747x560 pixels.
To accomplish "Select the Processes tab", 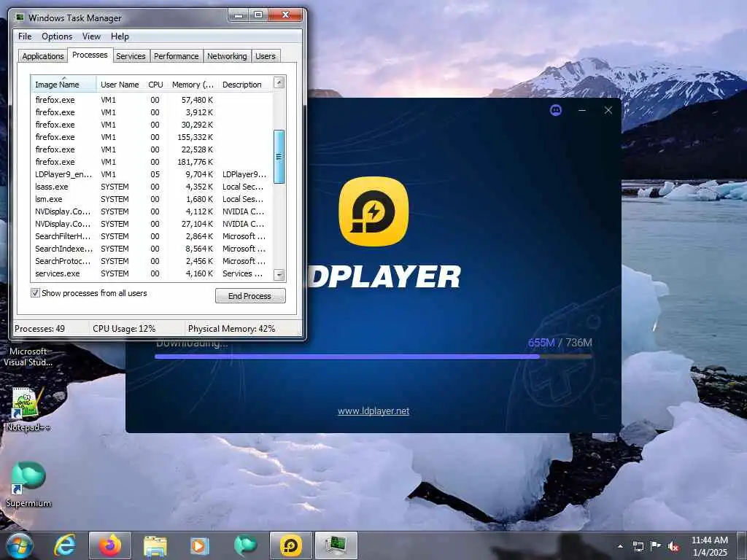I will pyautogui.click(x=90, y=55).
